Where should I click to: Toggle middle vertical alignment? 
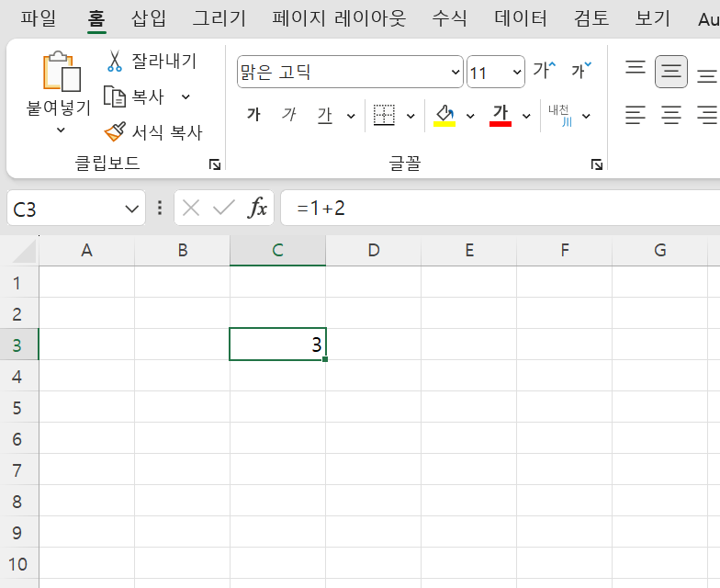point(670,72)
